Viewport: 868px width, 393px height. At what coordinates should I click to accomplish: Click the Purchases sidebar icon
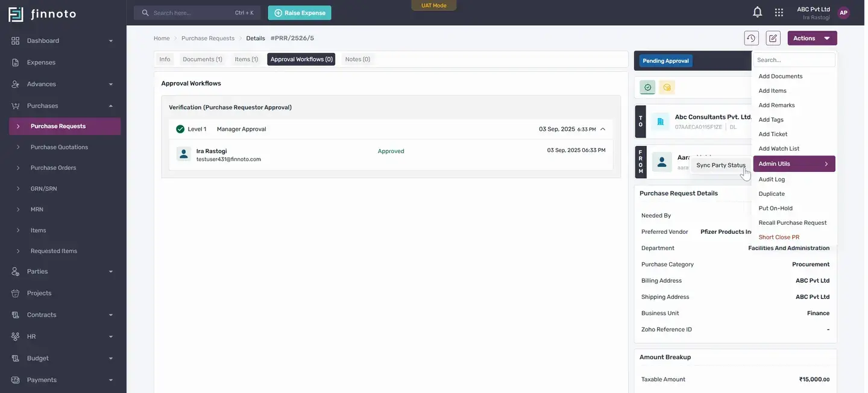(16, 106)
